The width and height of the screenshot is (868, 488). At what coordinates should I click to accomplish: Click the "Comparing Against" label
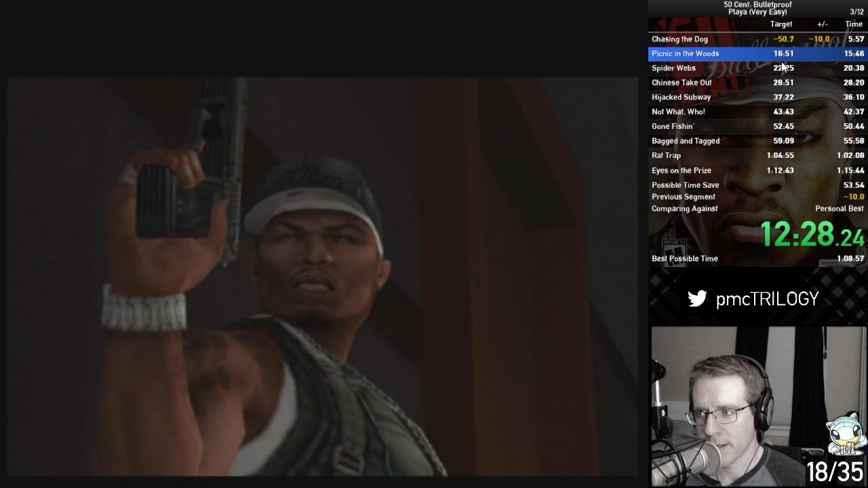684,209
